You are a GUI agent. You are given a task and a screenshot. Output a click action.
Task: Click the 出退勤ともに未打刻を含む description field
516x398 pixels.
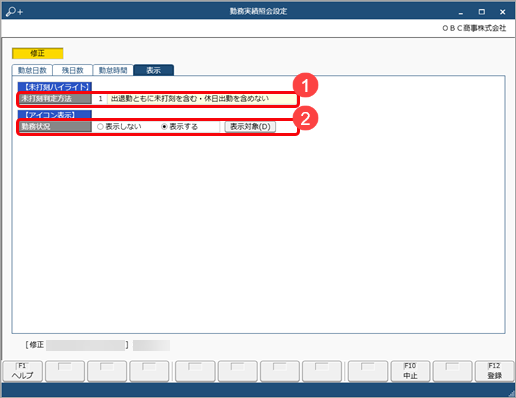[202, 99]
